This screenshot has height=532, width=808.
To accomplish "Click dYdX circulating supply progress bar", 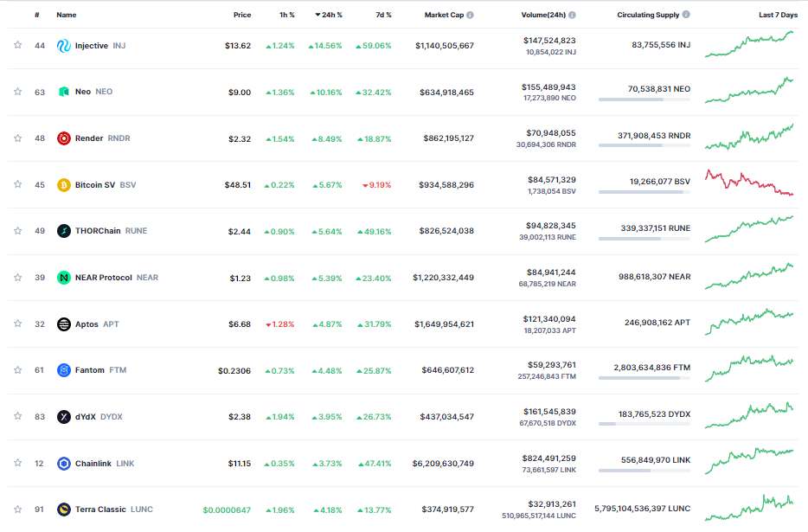I will click(x=644, y=424).
